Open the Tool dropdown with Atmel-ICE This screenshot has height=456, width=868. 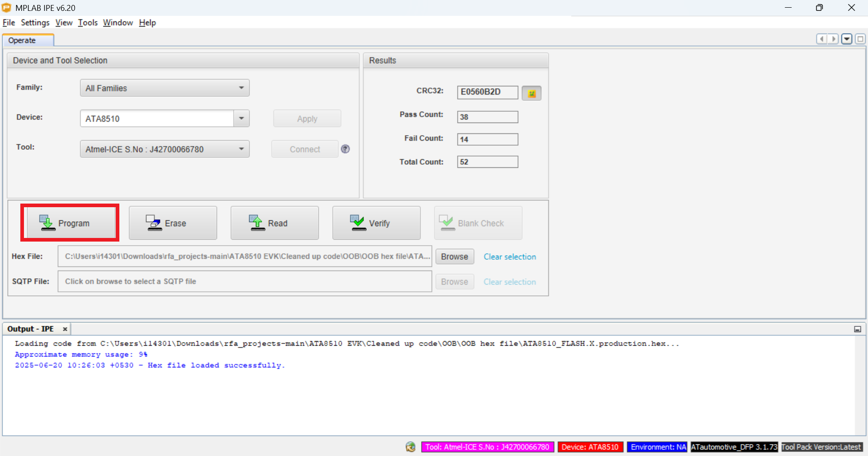pyautogui.click(x=165, y=149)
